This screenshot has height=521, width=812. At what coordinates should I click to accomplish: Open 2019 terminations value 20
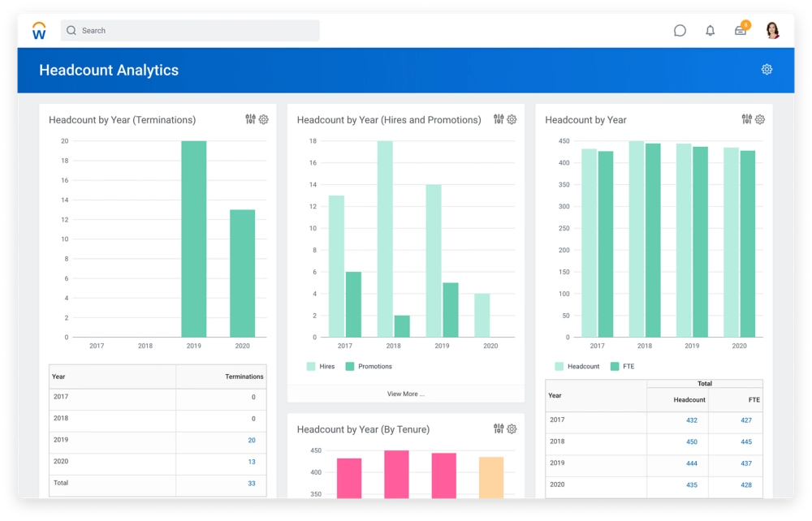pyautogui.click(x=252, y=440)
